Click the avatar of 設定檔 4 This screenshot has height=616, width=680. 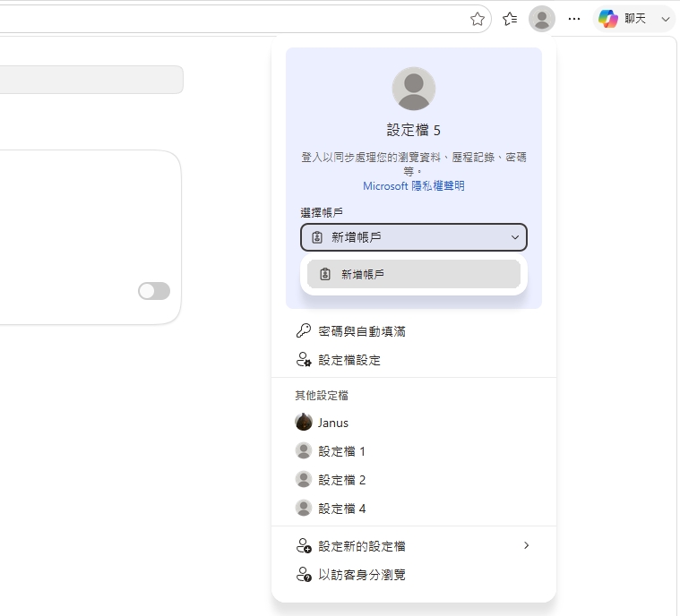(304, 508)
